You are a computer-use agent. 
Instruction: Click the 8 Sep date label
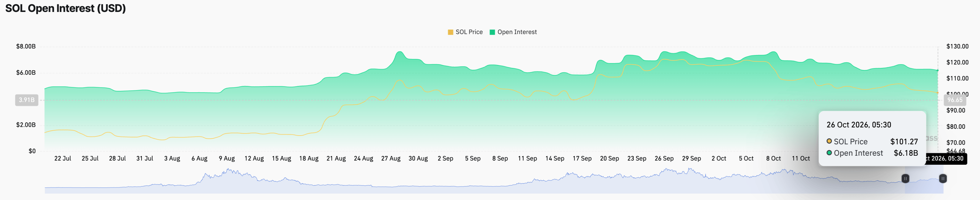(500, 159)
